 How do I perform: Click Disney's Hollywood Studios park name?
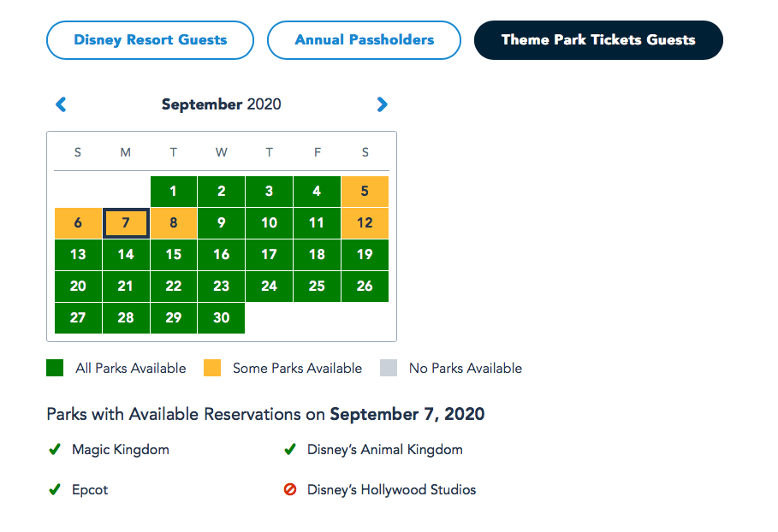(x=391, y=490)
